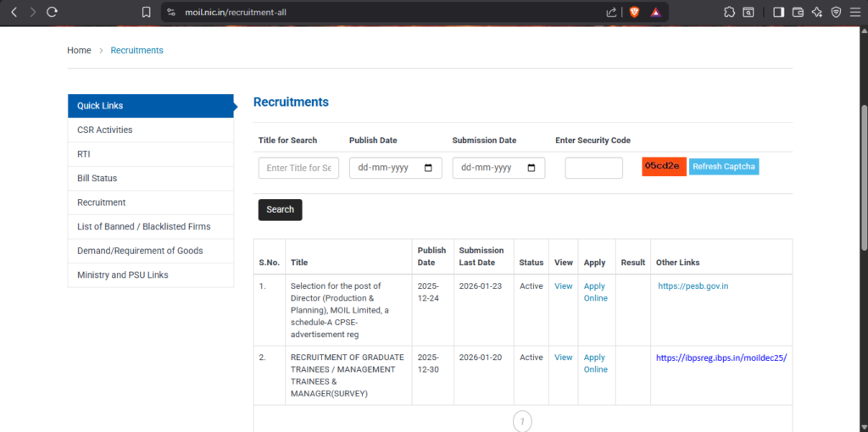Open Bill Status from the sidebar

click(x=97, y=178)
